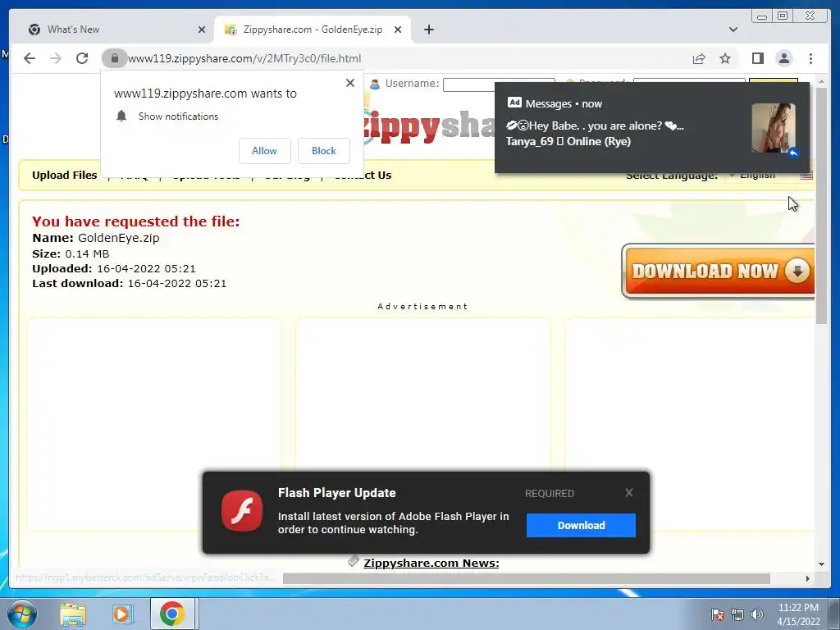
Task: Click the file name GoldenEye.zip text
Action: [118, 238]
